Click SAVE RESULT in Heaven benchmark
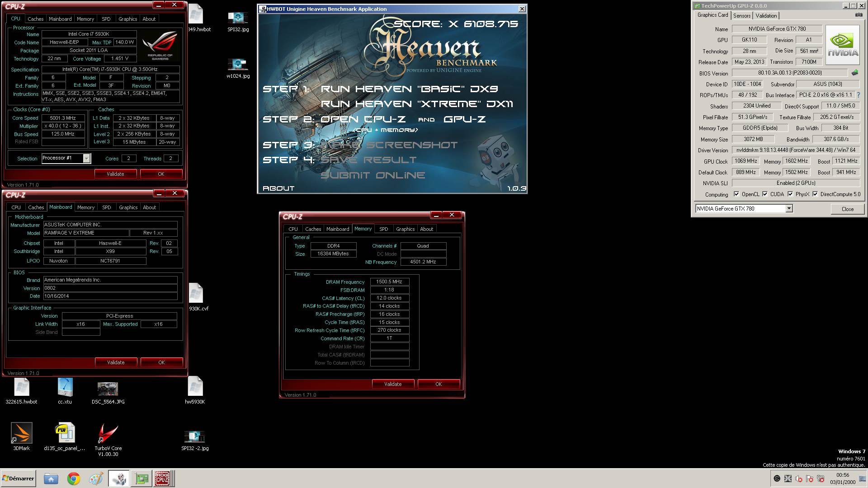Viewport: 868px width, 488px height. click(368, 160)
